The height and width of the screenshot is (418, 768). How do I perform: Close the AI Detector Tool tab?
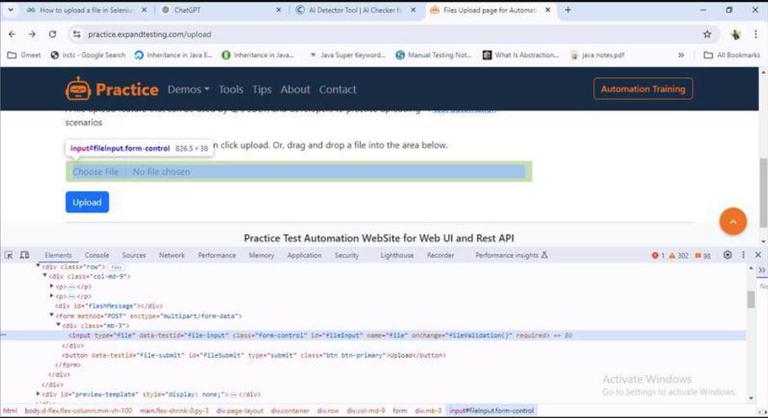tap(413, 10)
